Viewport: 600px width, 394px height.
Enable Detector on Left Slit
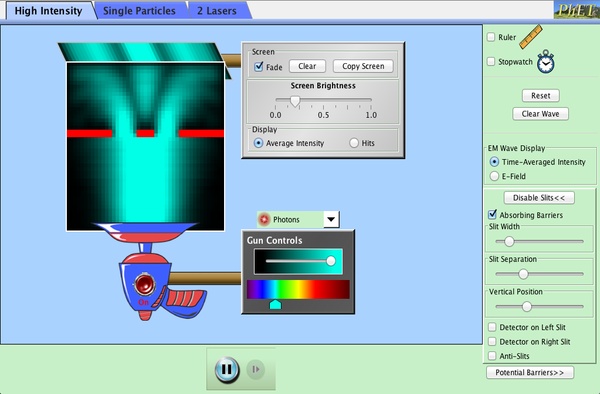click(492, 327)
